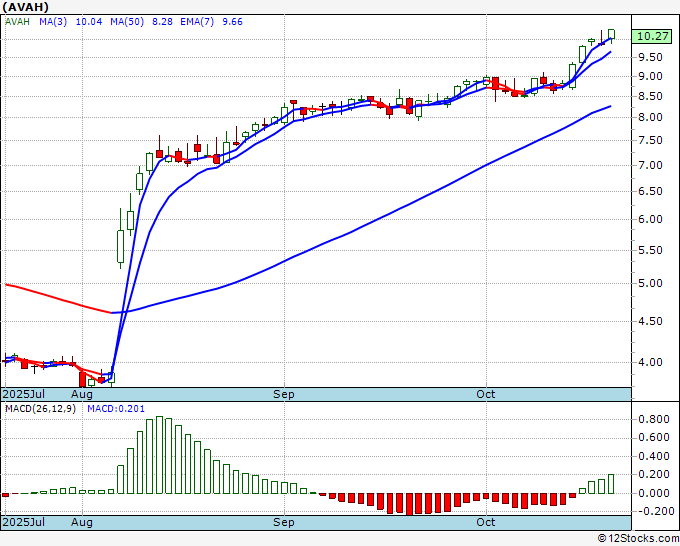Click the 6.50 price axis label
The width and height of the screenshot is (680, 546).
pyautogui.click(x=650, y=191)
